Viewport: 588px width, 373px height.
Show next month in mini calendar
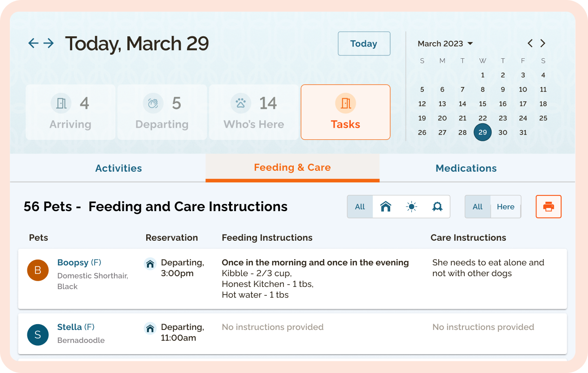(543, 43)
